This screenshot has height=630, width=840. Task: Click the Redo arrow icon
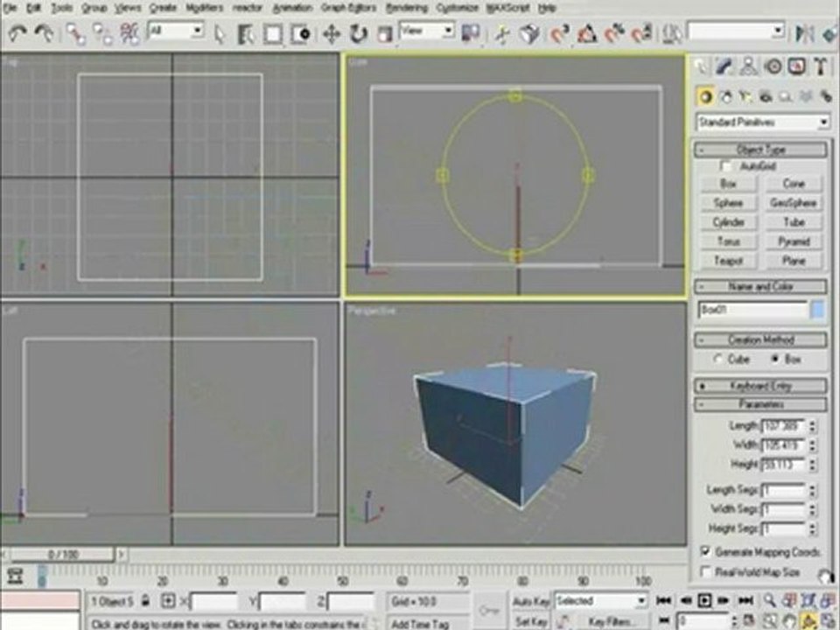tap(44, 34)
